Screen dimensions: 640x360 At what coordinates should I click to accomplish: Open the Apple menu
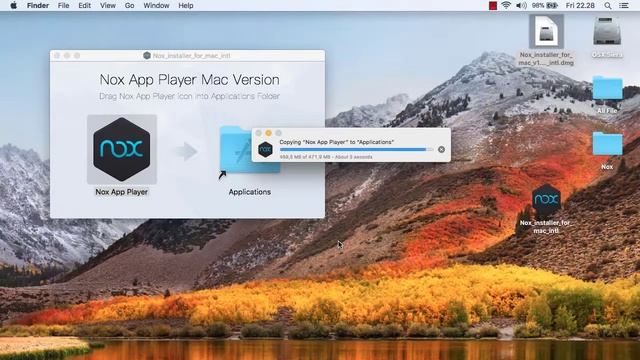coord(13,5)
